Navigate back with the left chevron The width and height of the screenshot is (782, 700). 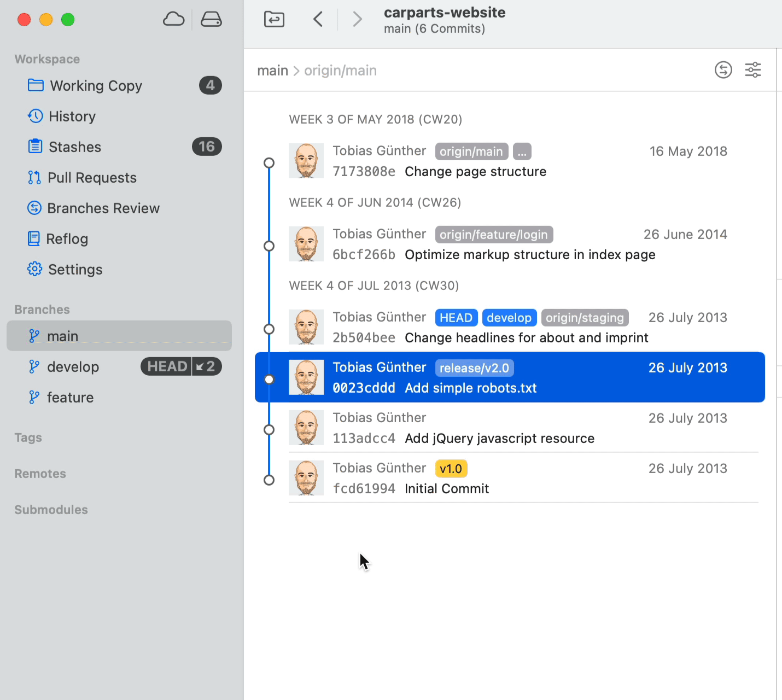pyautogui.click(x=318, y=20)
